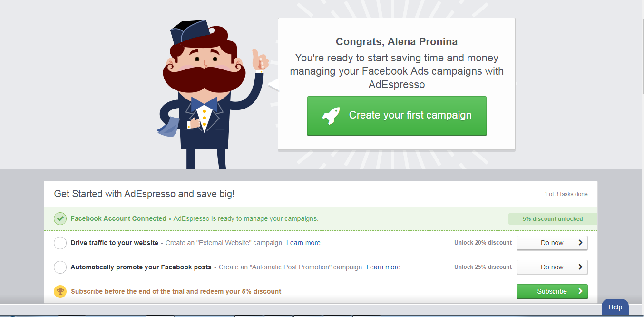Open Learn more link for External Website campaign
The height and width of the screenshot is (317, 644).
pyautogui.click(x=303, y=243)
